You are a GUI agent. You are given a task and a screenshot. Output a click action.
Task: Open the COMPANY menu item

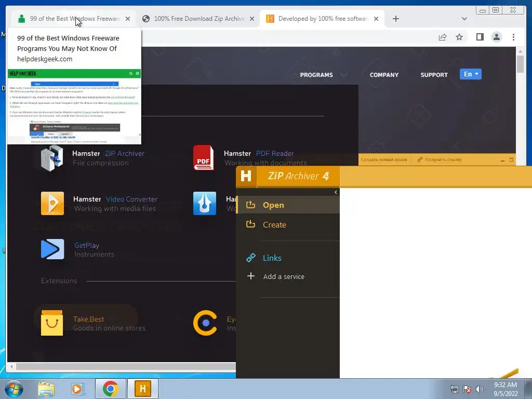pyautogui.click(x=384, y=75)
